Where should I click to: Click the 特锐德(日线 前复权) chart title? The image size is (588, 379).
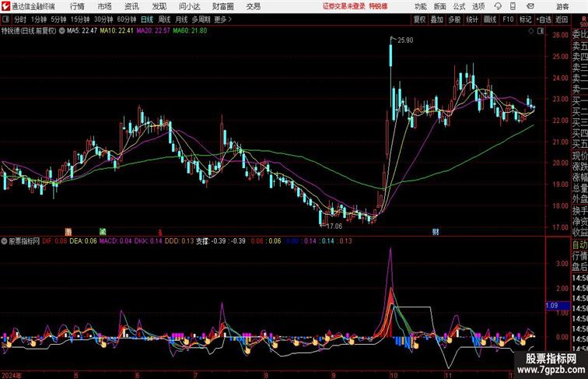coord(29,31)
